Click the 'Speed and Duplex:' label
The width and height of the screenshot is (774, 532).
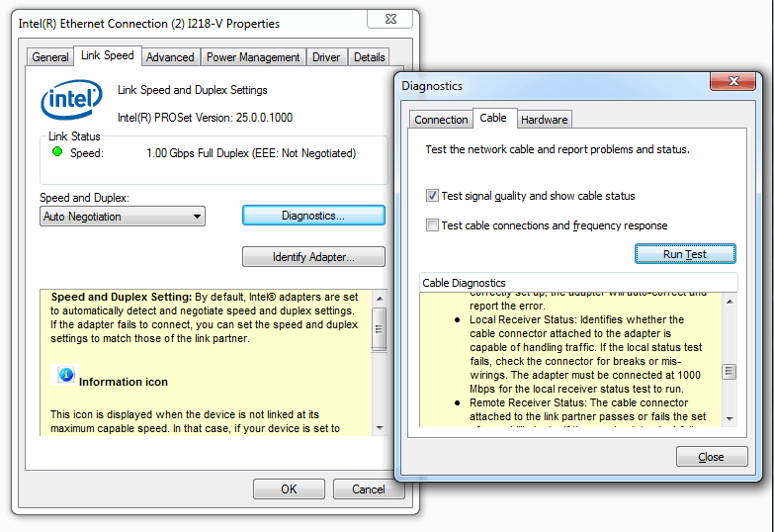click(x=84, y=198)
